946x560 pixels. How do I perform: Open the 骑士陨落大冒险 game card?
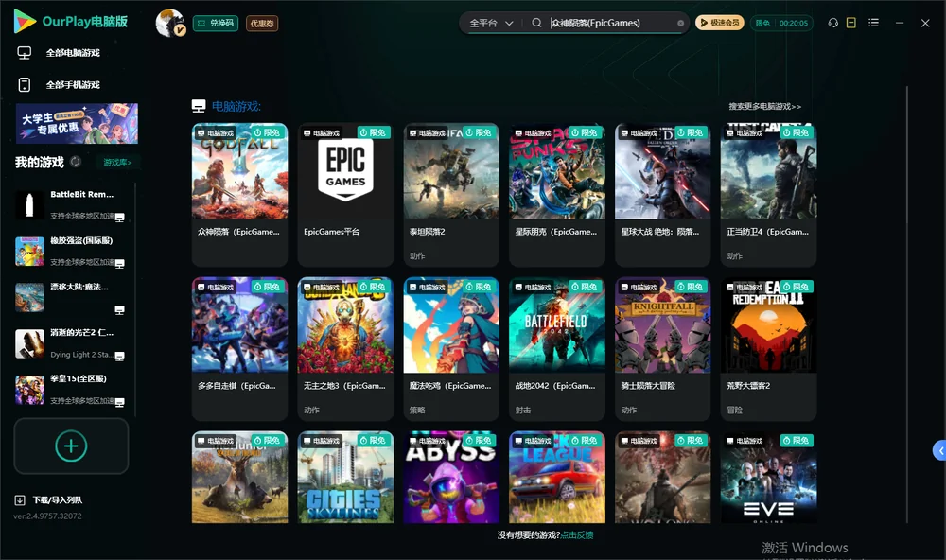tap(663, 348)
